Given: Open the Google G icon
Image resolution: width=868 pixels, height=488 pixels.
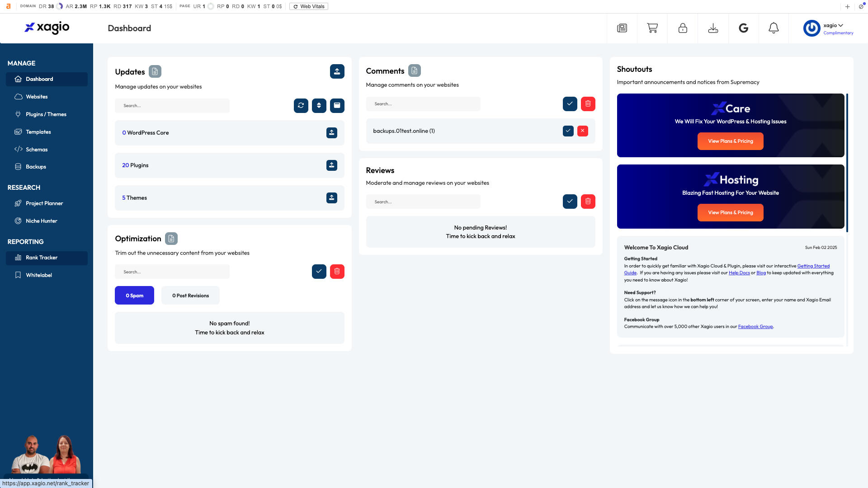Looking at the screenshot, I should (x=743, y=28).
